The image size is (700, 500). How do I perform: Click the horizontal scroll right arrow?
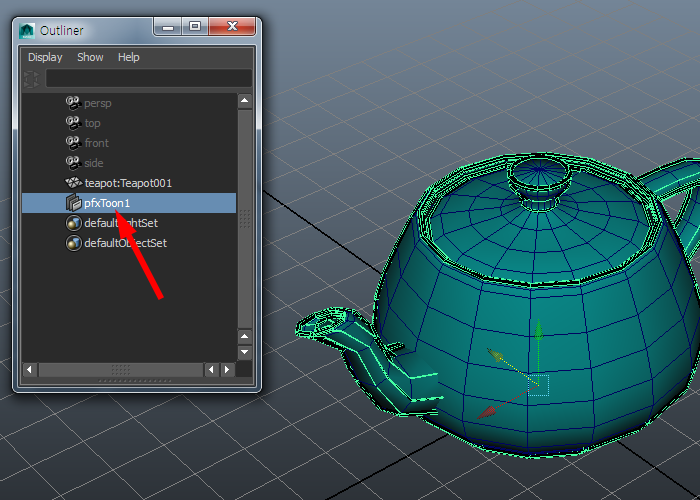coord(227,370)
